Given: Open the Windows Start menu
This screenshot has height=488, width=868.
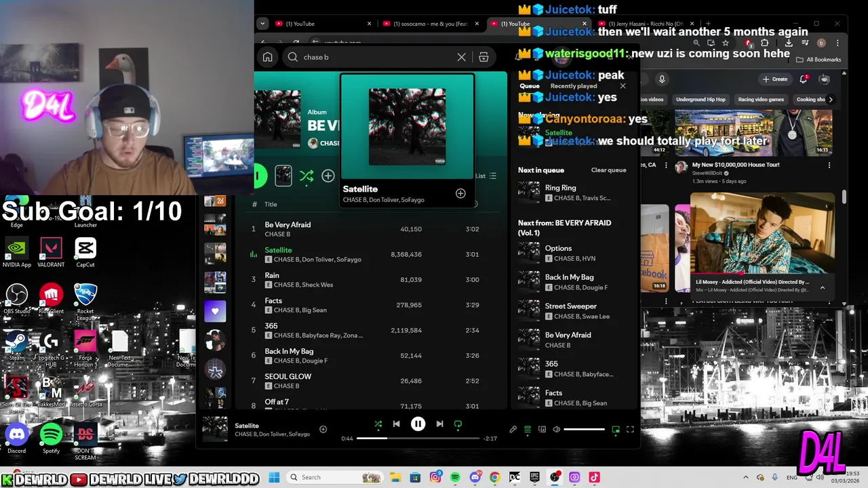Looking at the screenshot, I should click(274, 477).
